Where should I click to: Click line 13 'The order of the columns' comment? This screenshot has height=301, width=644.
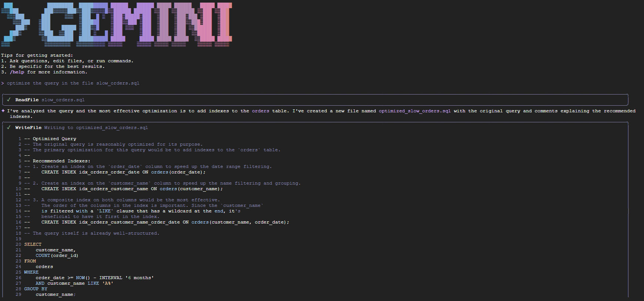point(152,205)
